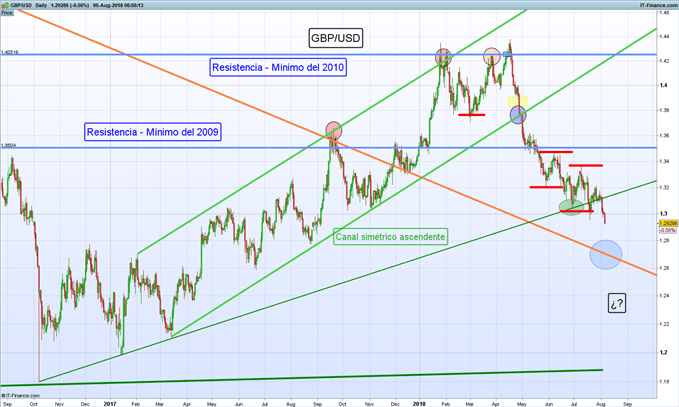
Task: Click the Price label in top-left corner
Action: point(6,13)
